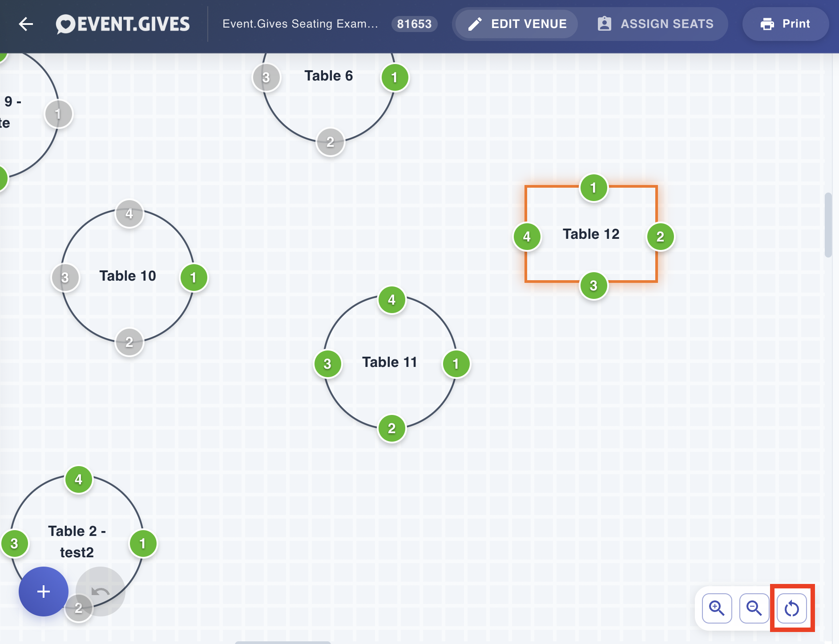
Task: Select seat 2 of Table 12
Action: pos(660,237)
